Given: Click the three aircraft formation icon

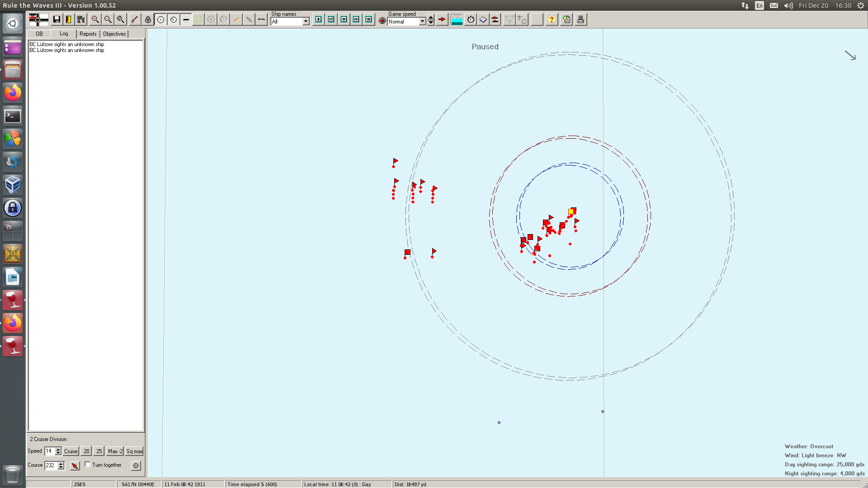Looking at the screenshot, I should [509, 19].
